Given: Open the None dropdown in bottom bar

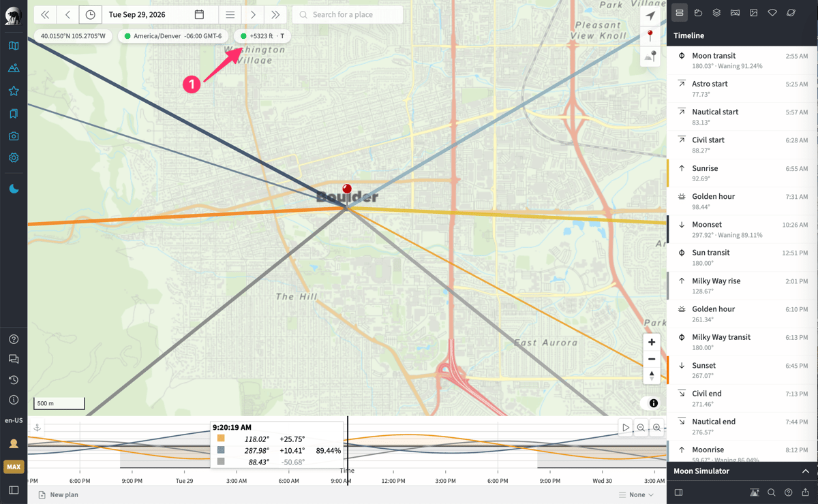Looking at the screenshot, I should [x=636, y=494].
